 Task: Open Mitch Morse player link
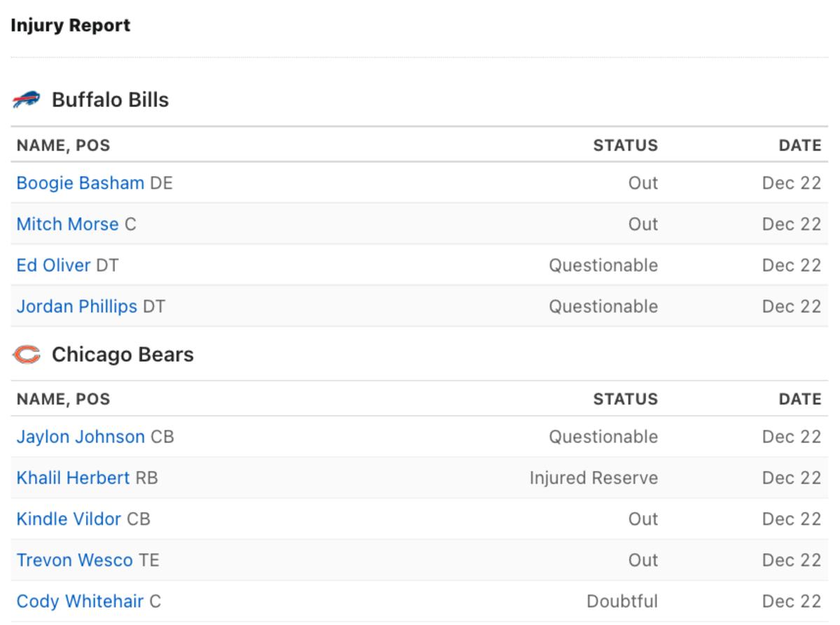67,224
